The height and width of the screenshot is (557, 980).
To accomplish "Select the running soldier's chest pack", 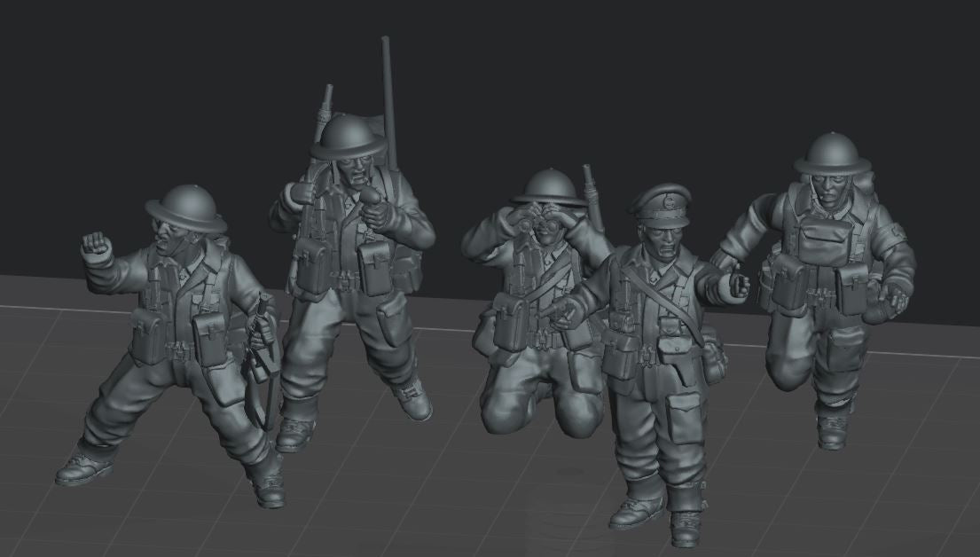I will tap(822, 240).
